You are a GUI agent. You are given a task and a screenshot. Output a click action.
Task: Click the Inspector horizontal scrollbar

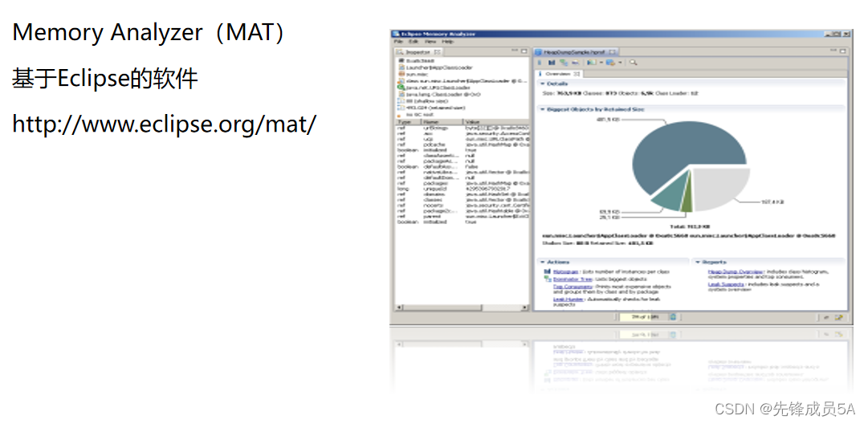click(x=463, y=308)
